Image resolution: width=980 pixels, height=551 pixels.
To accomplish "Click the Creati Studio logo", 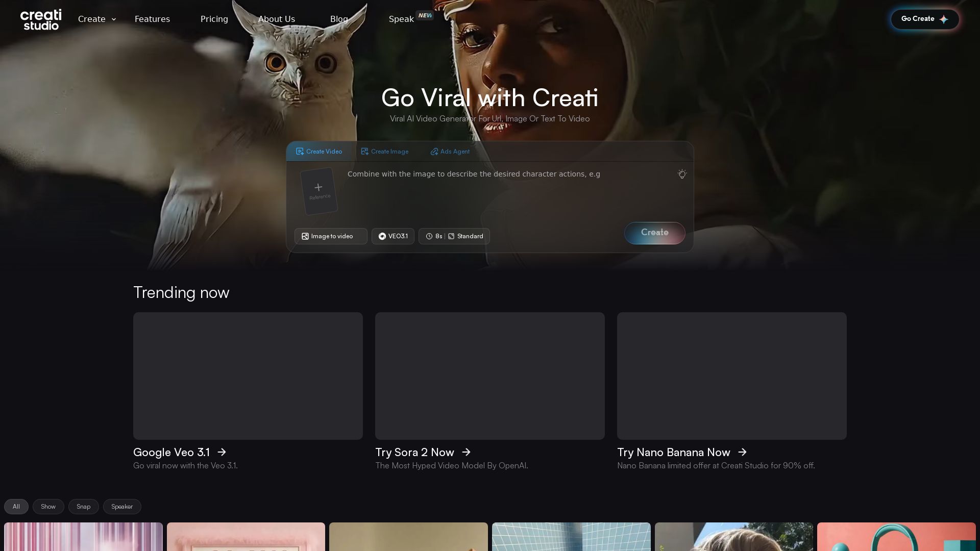I will coord(41,19).
